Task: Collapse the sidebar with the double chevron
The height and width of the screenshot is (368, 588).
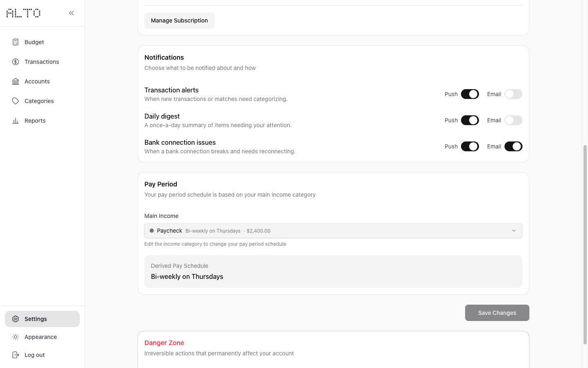Action: tap(71, 13)
